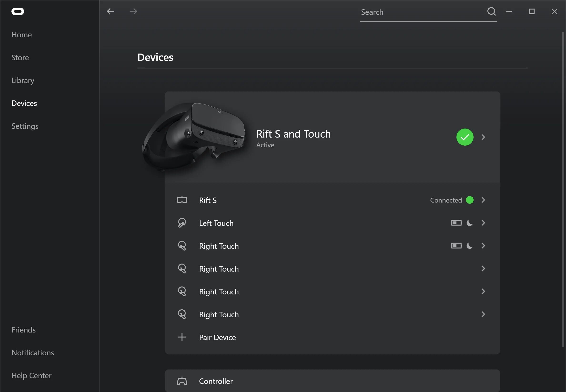Viewport: 566px width, 392px height.
Task: Expand Rift S and Touch details chevron
Action: pos(483,137)
